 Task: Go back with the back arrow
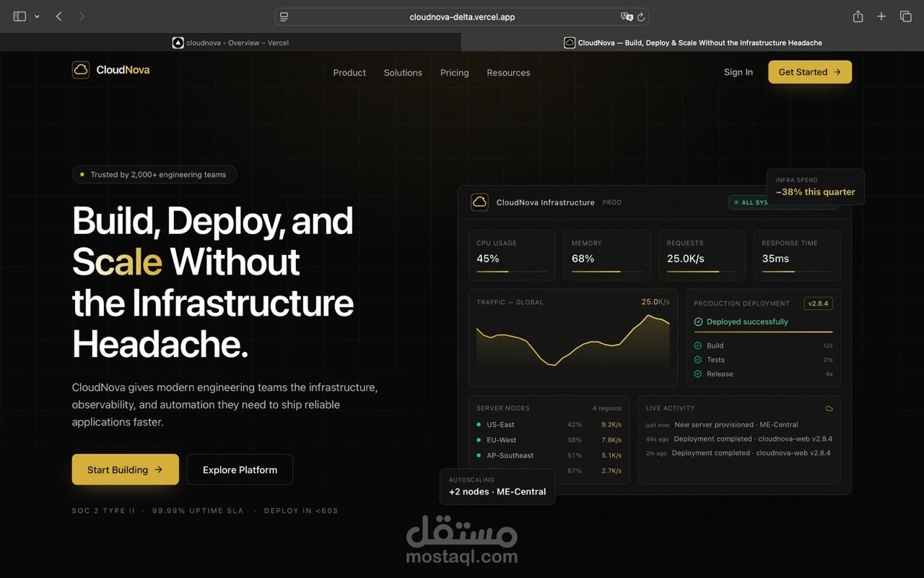pos(58,16)
